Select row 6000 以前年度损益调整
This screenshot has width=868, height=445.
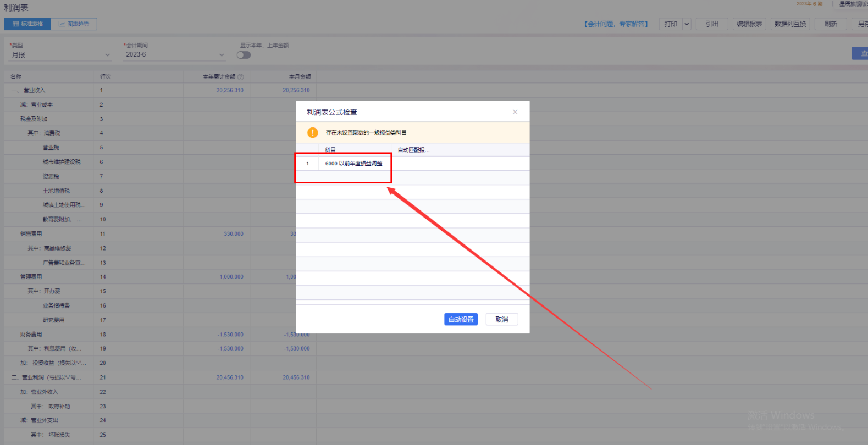coord(353,164)
